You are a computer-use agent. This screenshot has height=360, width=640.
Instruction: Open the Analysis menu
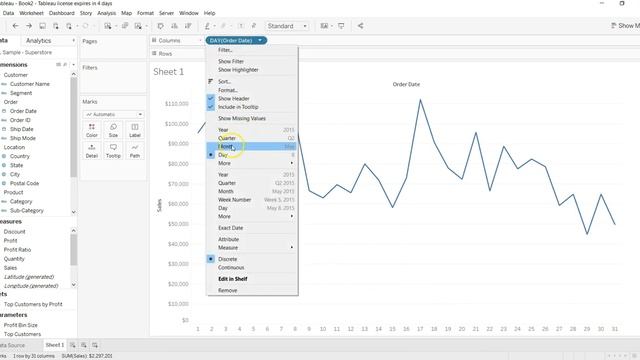(107, 13)
